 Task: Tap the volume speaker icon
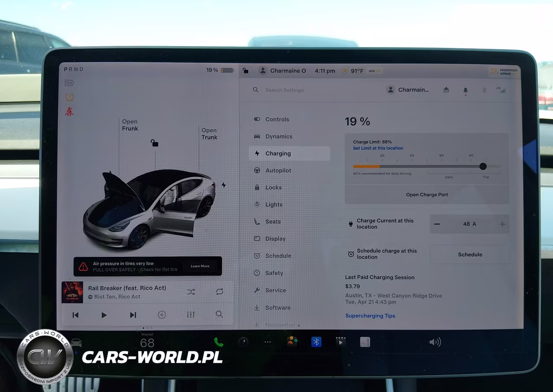435,342
